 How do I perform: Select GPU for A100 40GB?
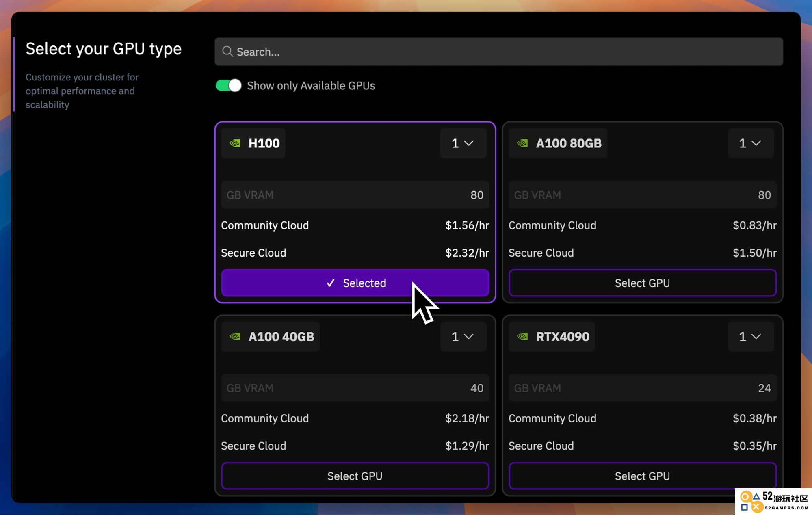(x=355, y=476)
